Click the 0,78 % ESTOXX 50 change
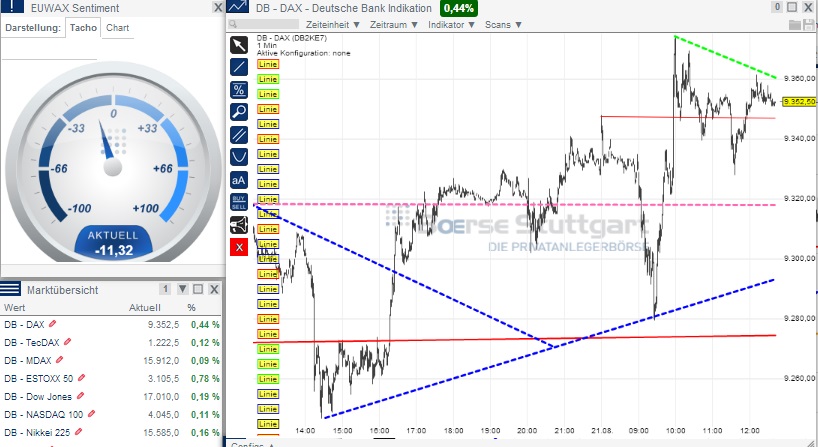This screenshot has height=447, width=818. pyautogui.click(x=205, y=379)
